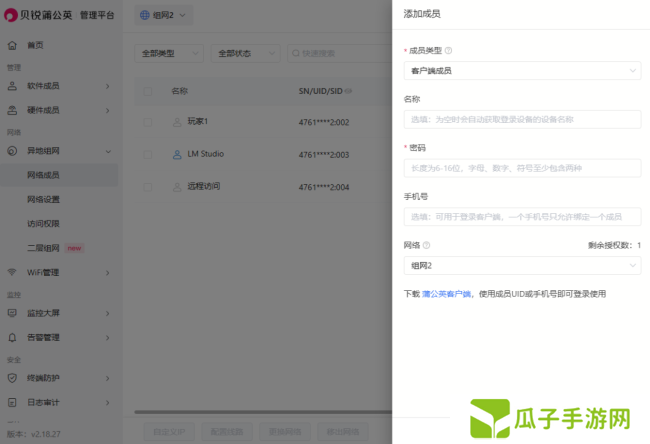Image resolution: width=650 pixels, height=444 pixels.
Task: Open the 组网2 network switcher at top
Action: (164, 15)
